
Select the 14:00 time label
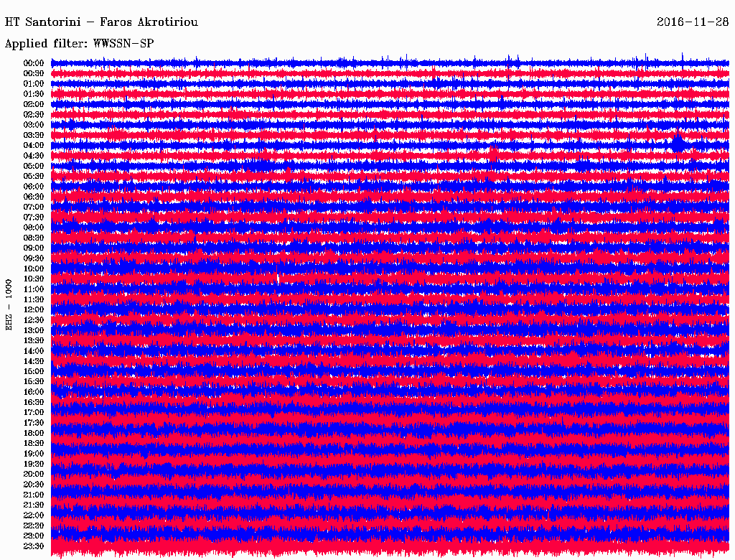click(33, 351)
